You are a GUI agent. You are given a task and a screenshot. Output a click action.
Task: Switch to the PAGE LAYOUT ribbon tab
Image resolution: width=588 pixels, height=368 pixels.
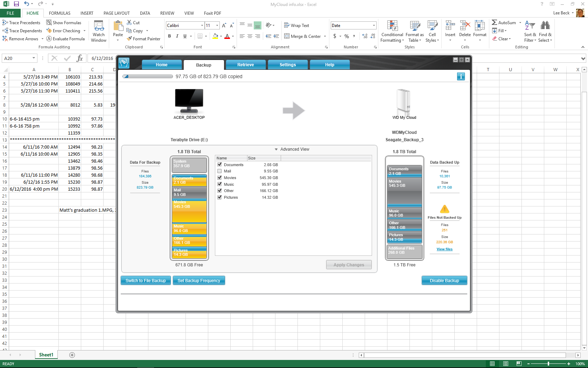[x=117, y=13]
